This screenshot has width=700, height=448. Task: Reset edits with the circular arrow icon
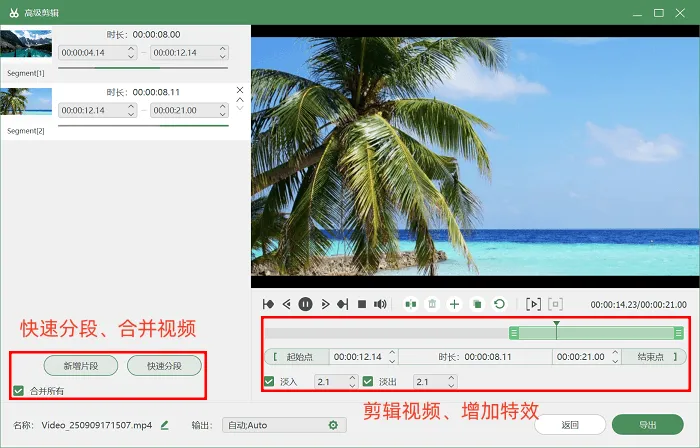(x=500, y=304)
